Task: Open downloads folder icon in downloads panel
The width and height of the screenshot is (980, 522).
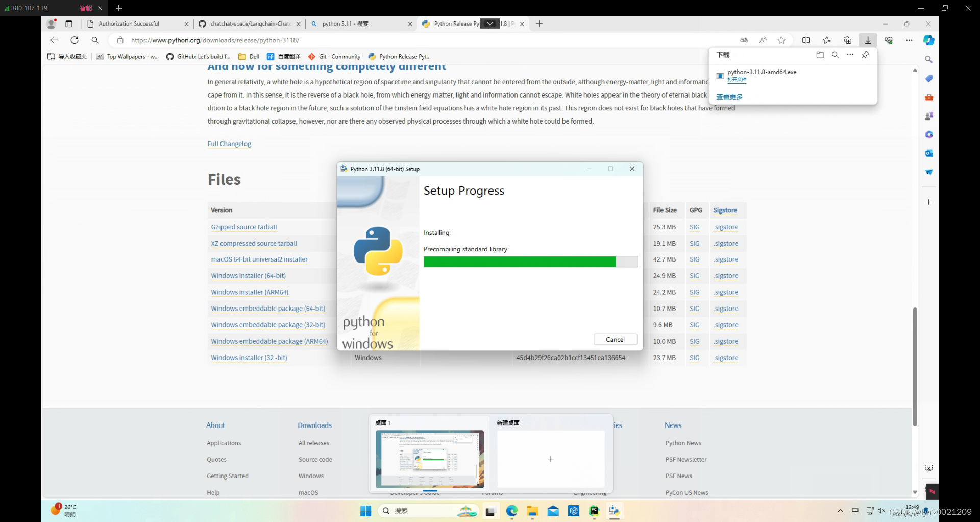Action: click(x=820, y=55)
